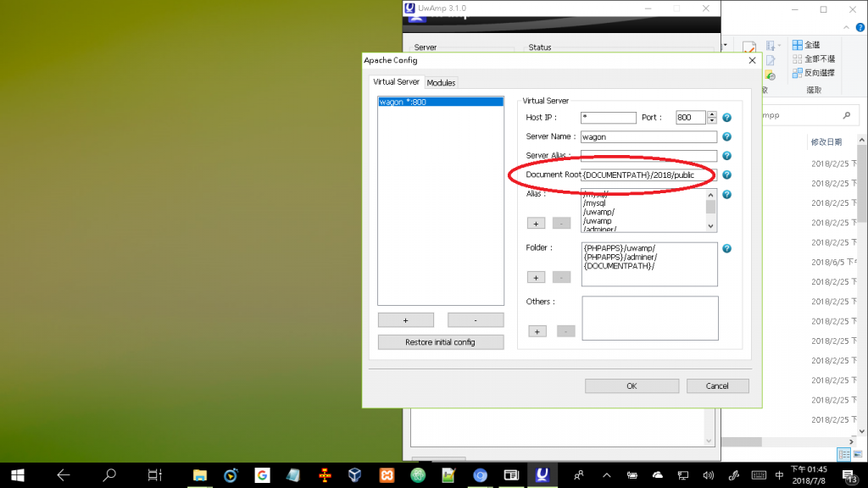The width and height of the screenshot is (868, 488).
Task: Click the taskbar clock 01:45
Action: click(x=809, y=475)
